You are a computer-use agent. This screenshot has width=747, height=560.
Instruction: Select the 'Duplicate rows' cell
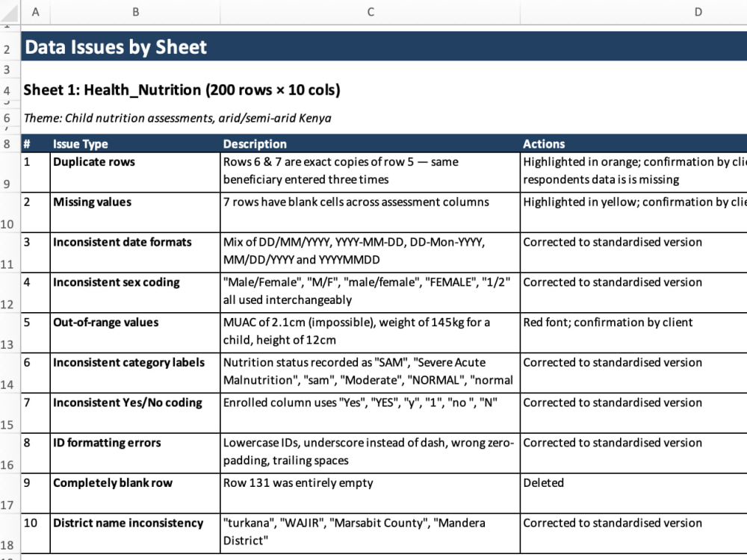click(x=135, y=172)
